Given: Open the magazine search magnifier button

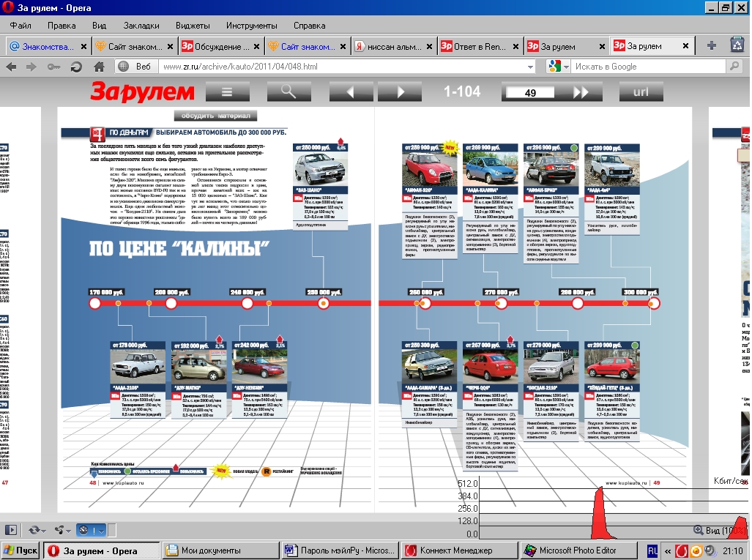Looking at the screenshot, I should [x=288, y=91].
